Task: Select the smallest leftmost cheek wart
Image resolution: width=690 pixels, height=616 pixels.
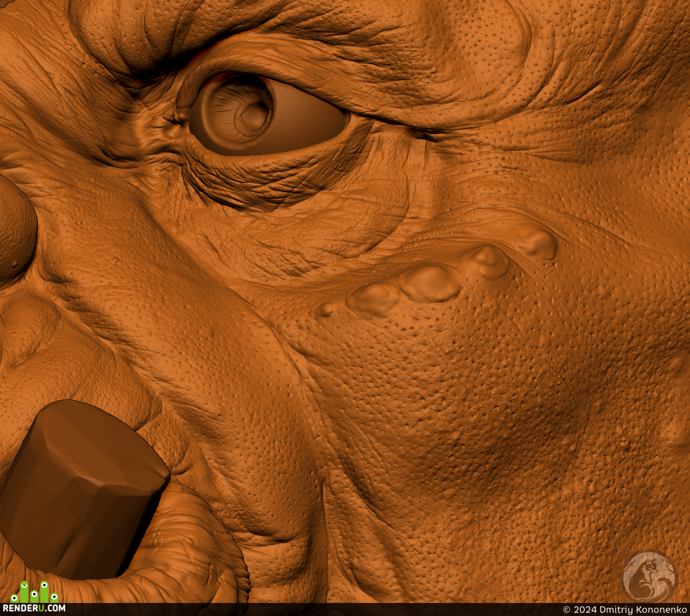Action: [x=326, y=309]
